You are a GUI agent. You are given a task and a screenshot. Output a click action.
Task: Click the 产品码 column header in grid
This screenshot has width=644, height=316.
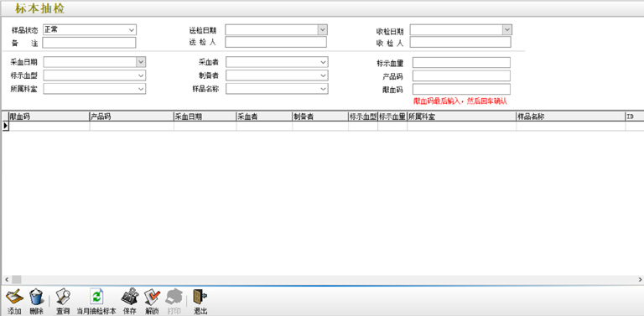132,117
